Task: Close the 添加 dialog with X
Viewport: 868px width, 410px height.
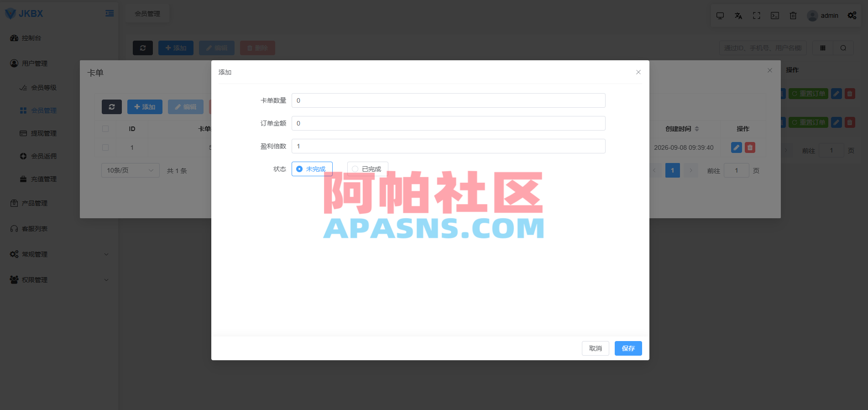Action: [x=638, y=72]
